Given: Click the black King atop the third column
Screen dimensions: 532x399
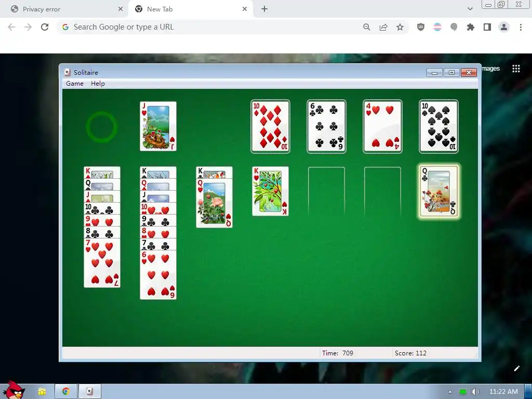Looking at the screenshot, I should [214, 172].
